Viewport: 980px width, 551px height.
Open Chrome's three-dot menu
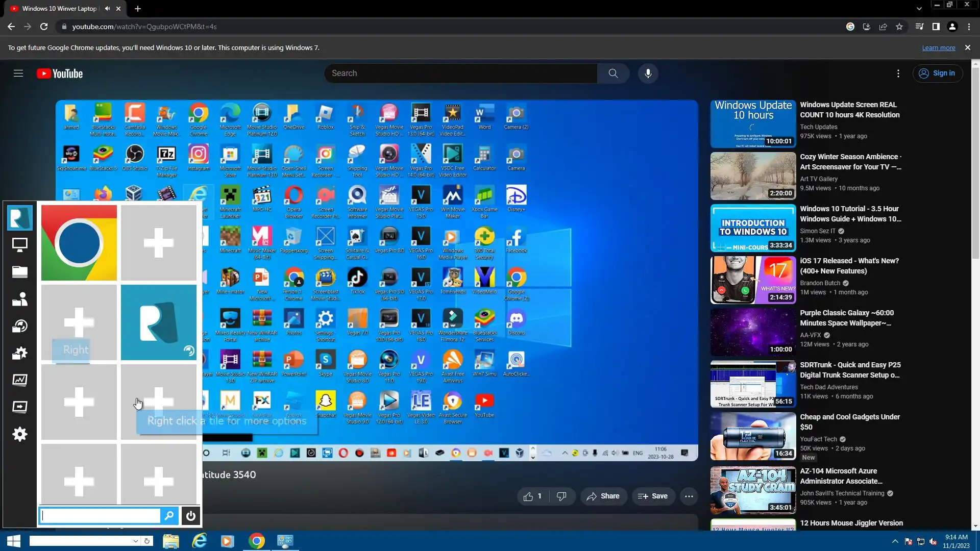tap(969, 27)
